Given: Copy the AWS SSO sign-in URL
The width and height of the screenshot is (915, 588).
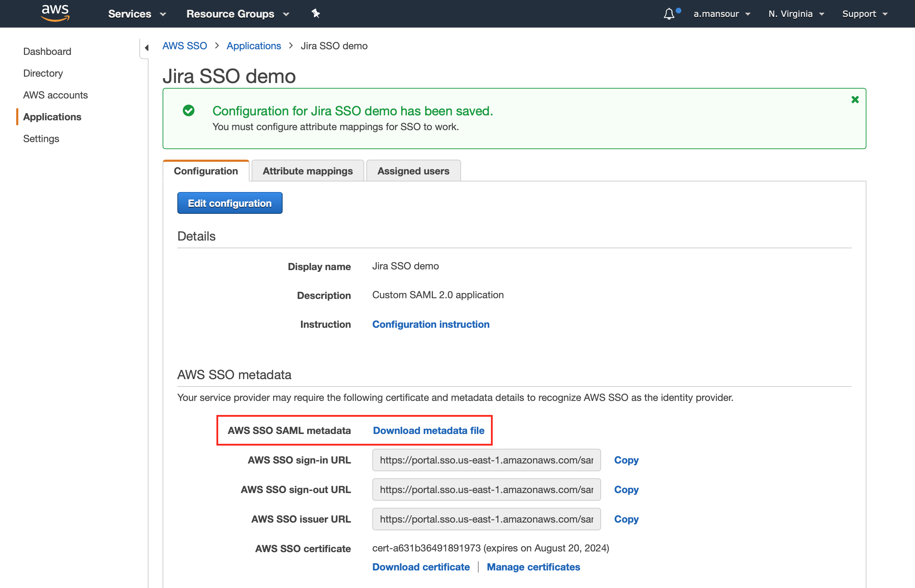Looking at the screenshot, I should point(626,460).
